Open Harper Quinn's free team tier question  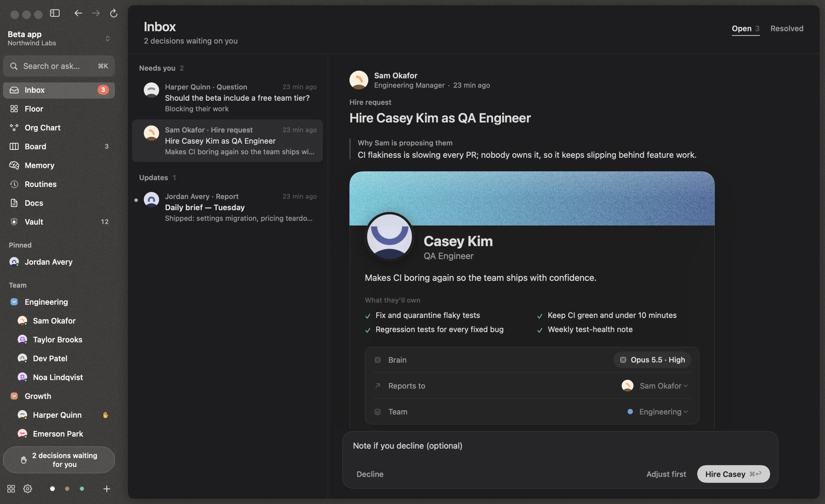coord(228,98)
